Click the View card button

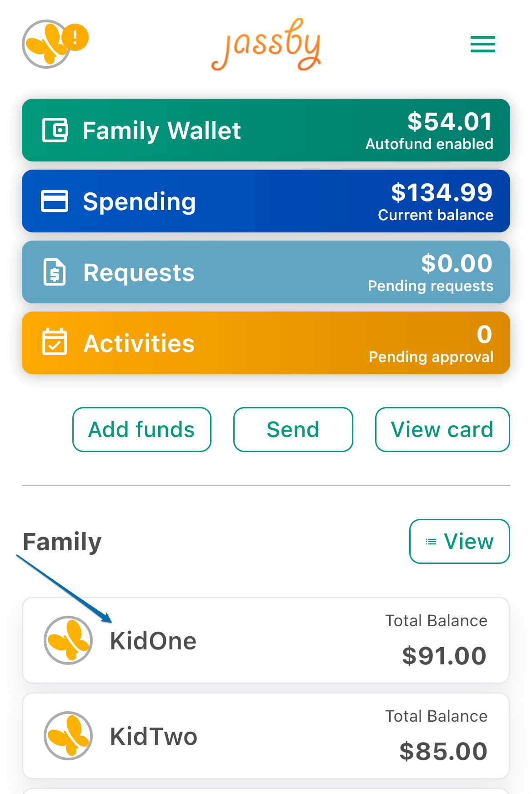(x=442, y=429)
